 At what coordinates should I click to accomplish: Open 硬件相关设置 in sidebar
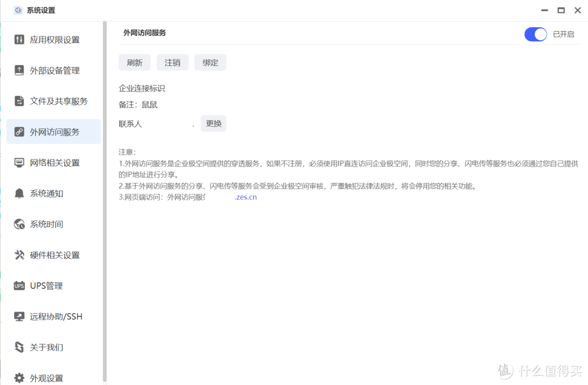tap(53, 255)
